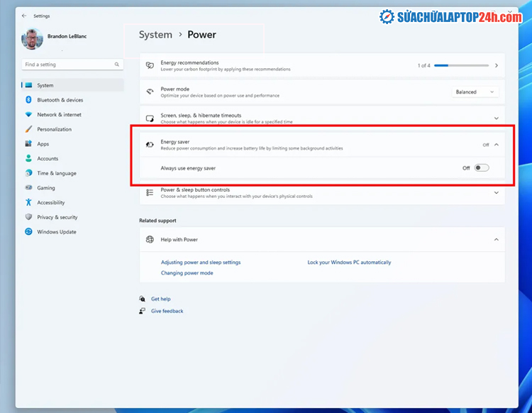Click the Energy saver battery icon
Viewport: 532px width, 413px height.
(150, 145)
